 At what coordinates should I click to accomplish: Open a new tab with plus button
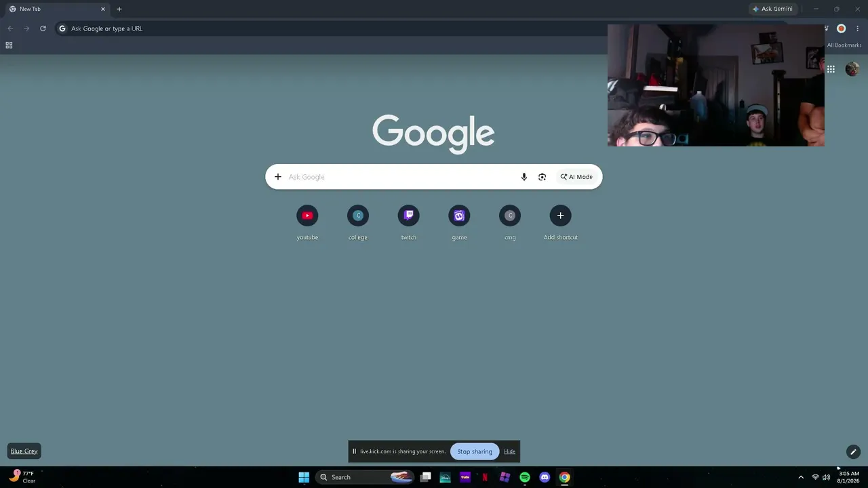[119, 9]
